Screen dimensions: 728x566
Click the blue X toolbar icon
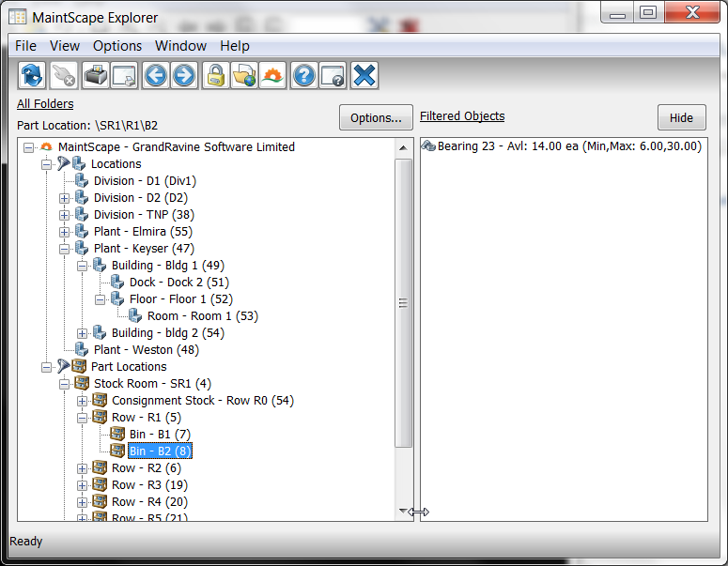click(364, 75)
